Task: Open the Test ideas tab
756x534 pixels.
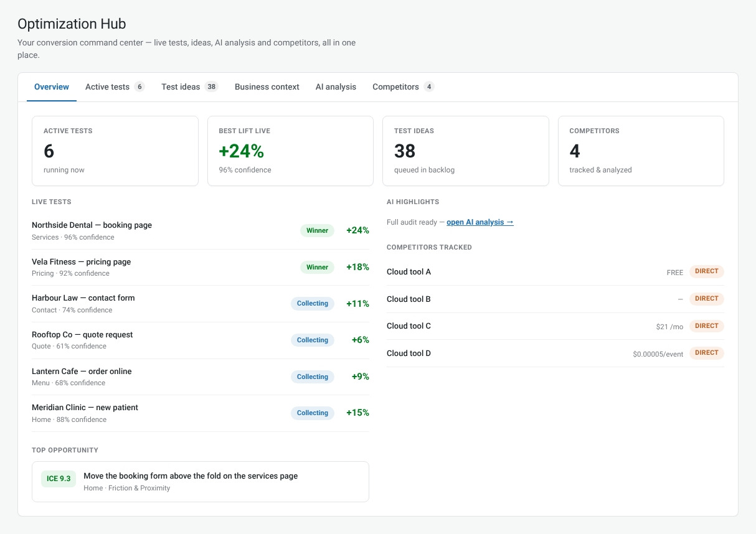Action: pos(190,87)
